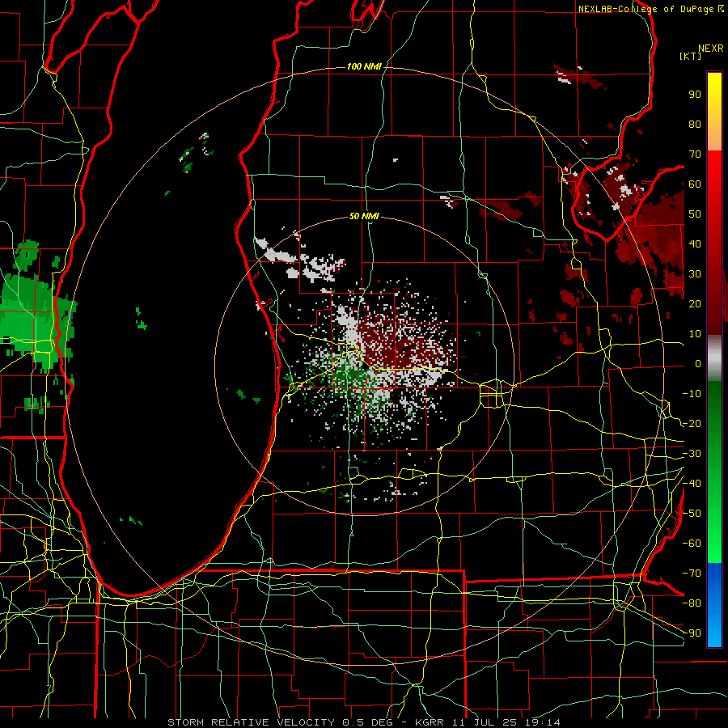The width and height of the screenshot is (728, 728).
Task: Click the gray zero-velocity color bar segment
Action: click(714, 358)
